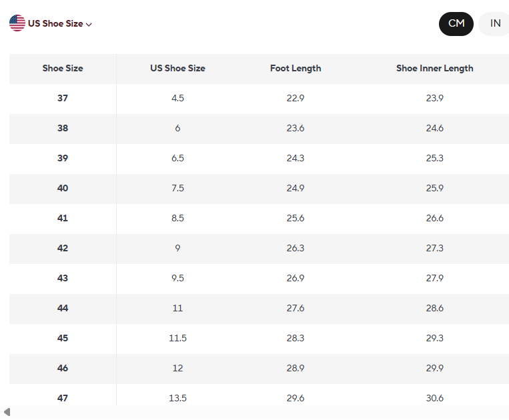The height and width of the screenshot is (420, 509).
Task: Click the left scroll arrow at bottom
Action: (x=7, y=412)
